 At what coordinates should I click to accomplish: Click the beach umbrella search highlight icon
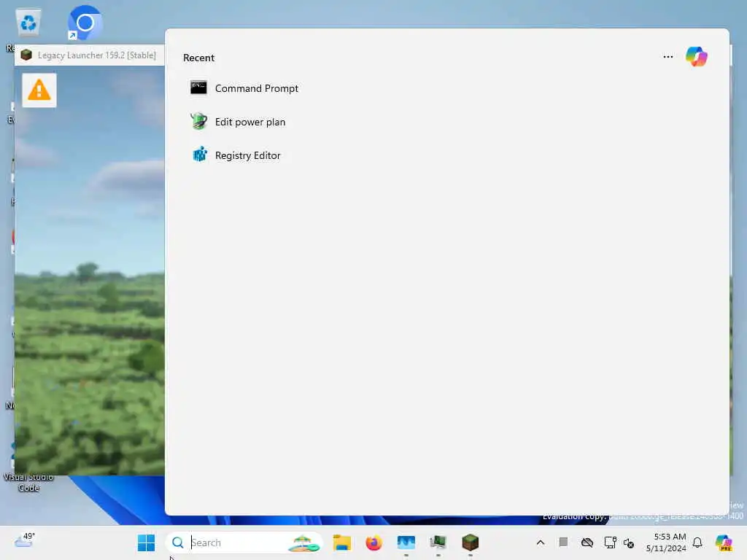click(x=304, y=542)
